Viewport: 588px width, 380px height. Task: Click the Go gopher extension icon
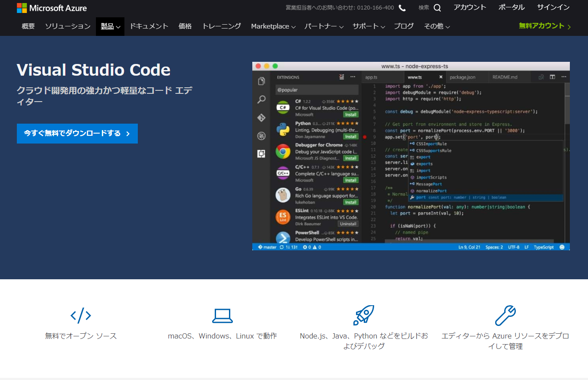(283, 195)
